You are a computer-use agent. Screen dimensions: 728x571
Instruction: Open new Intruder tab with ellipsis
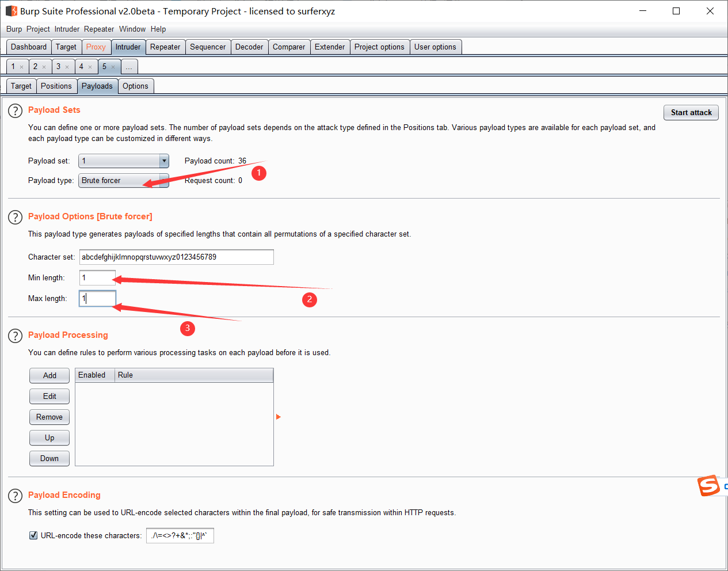129,67
